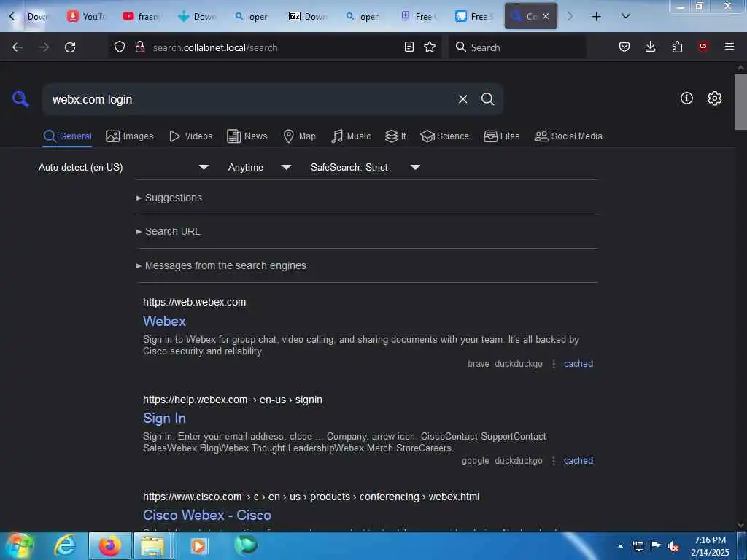
Task: Open the SafeSearch: Strict dropdown
Action: pos(365,167)
